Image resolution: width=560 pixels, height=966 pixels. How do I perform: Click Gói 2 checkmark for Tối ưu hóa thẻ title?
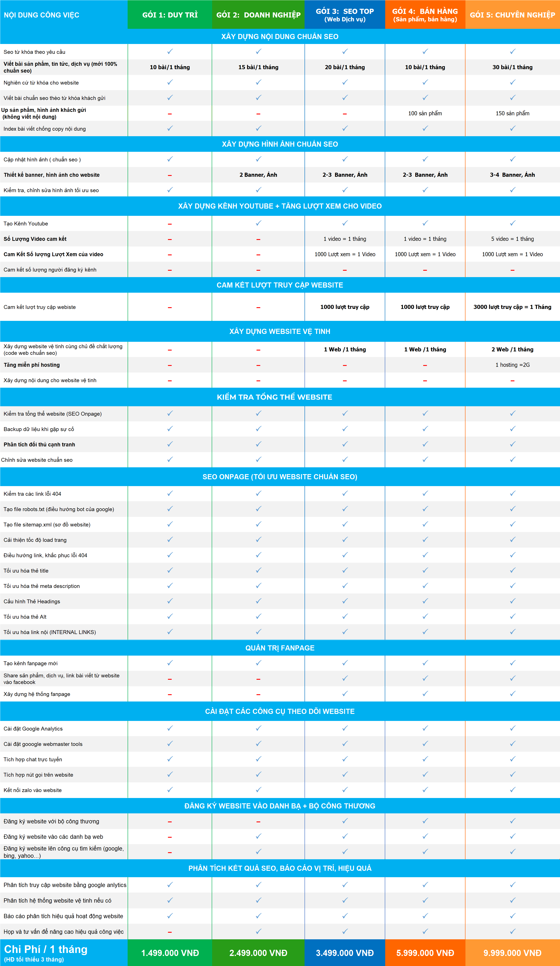coord(258,570)
